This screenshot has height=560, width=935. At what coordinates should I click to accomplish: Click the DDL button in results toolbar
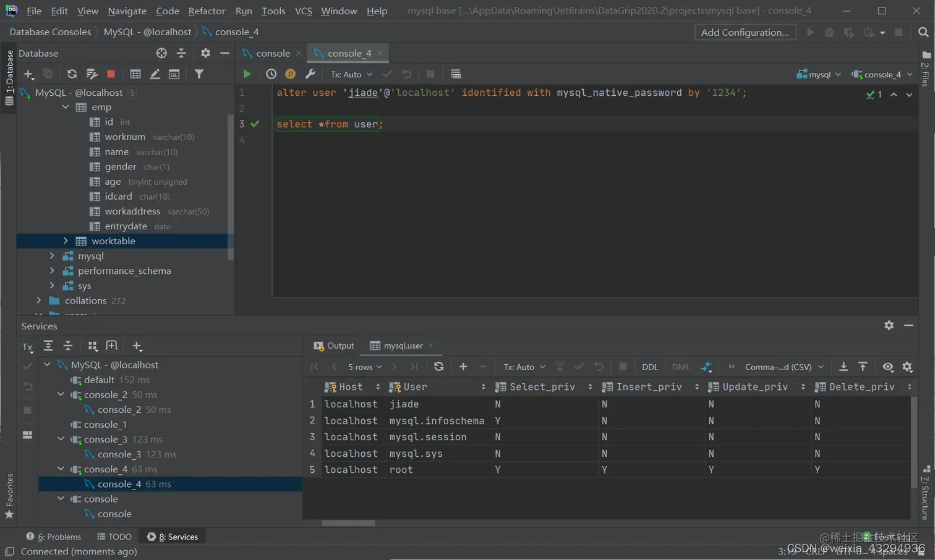650,367
